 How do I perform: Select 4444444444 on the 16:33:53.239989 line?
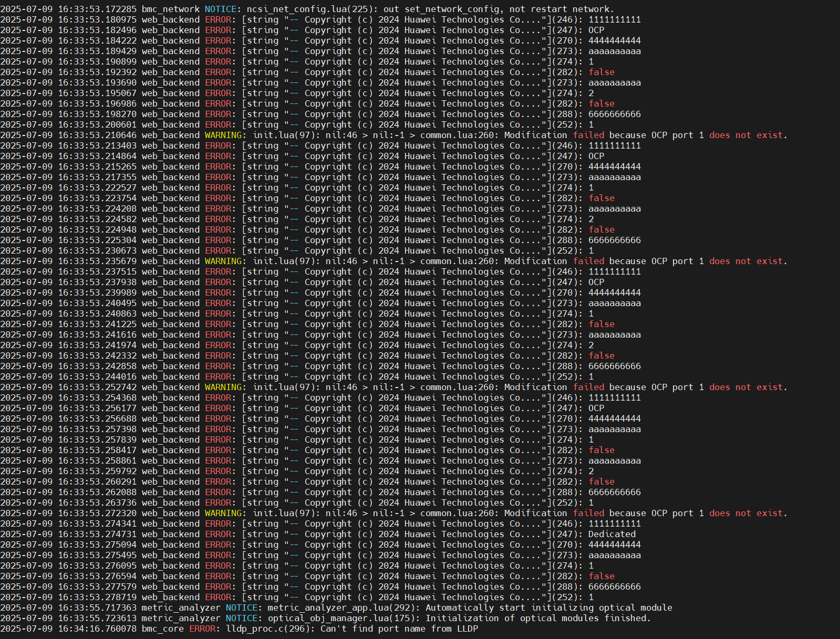pyautogui.click(x=615, y=292)
